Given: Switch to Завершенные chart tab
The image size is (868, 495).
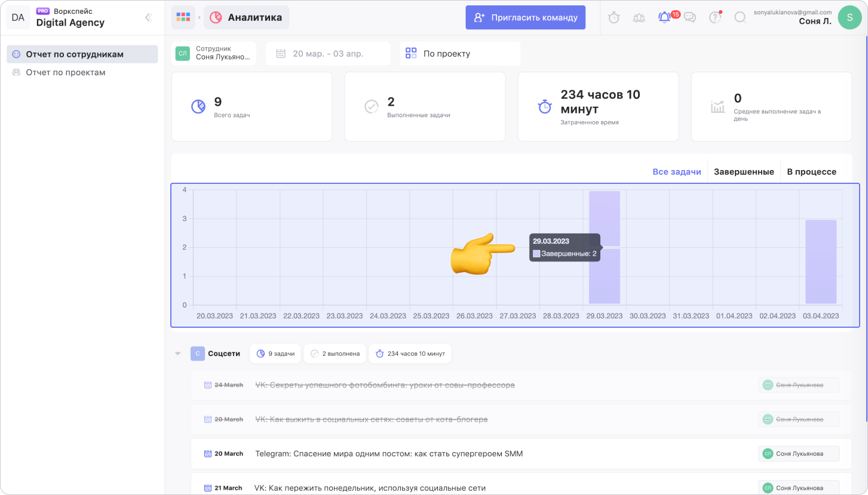Looking at the screenshot, I should tap(744, 172).
